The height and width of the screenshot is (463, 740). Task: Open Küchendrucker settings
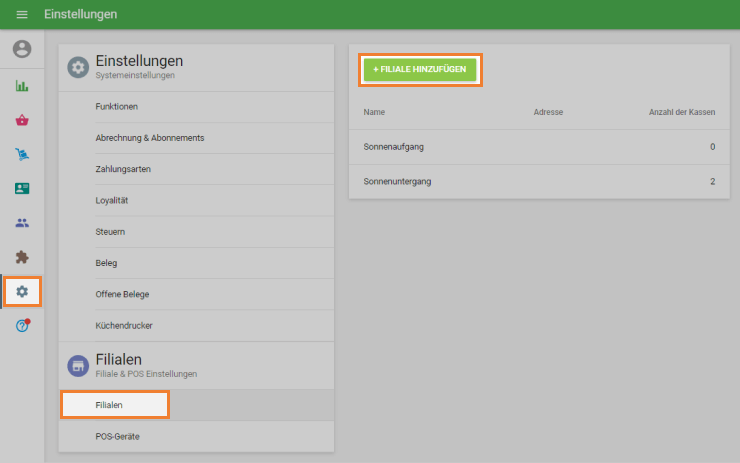[124, 325]
